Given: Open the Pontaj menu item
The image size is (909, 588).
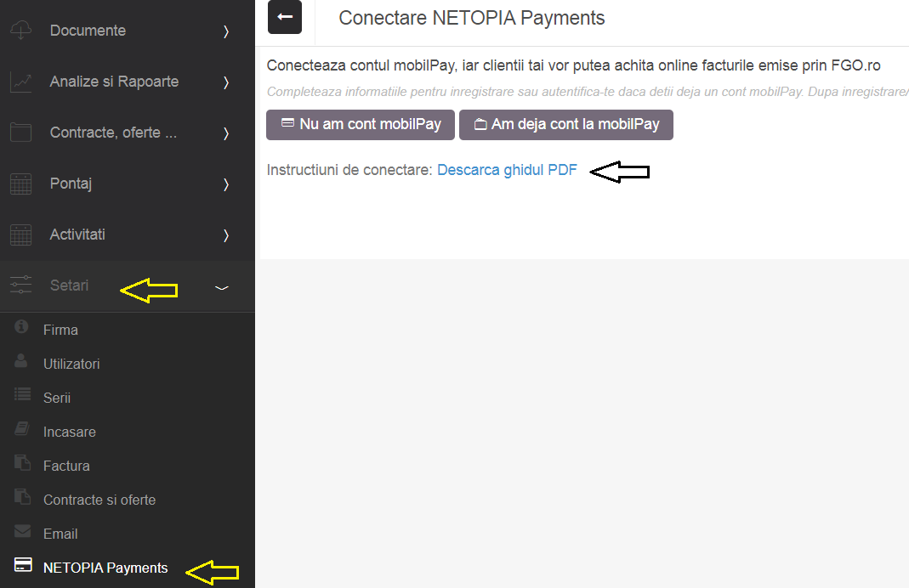Looking at the screenshot, I should pyautogui.click(x=71, y=184).
